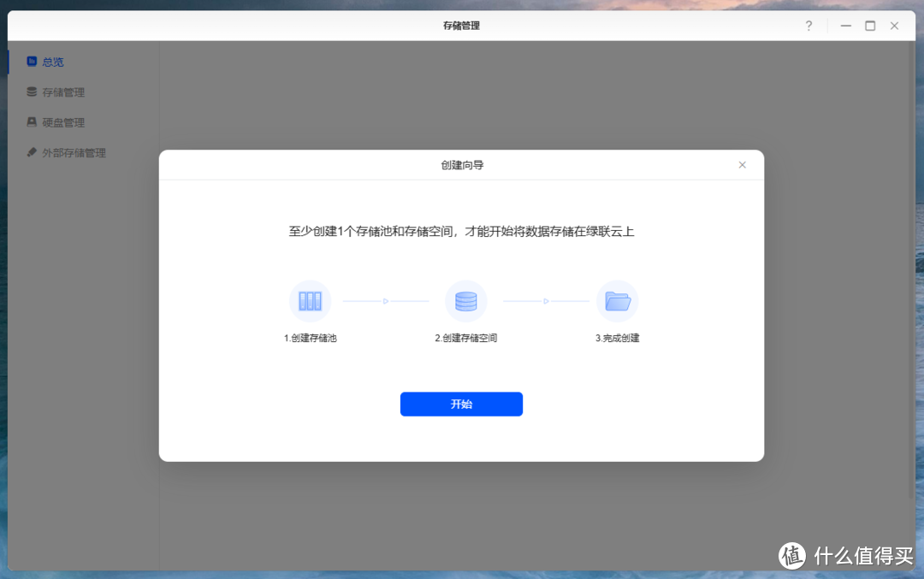Switch to the 总览 section
This screenshot has width=924, height=579.
[x=51, y=62]
